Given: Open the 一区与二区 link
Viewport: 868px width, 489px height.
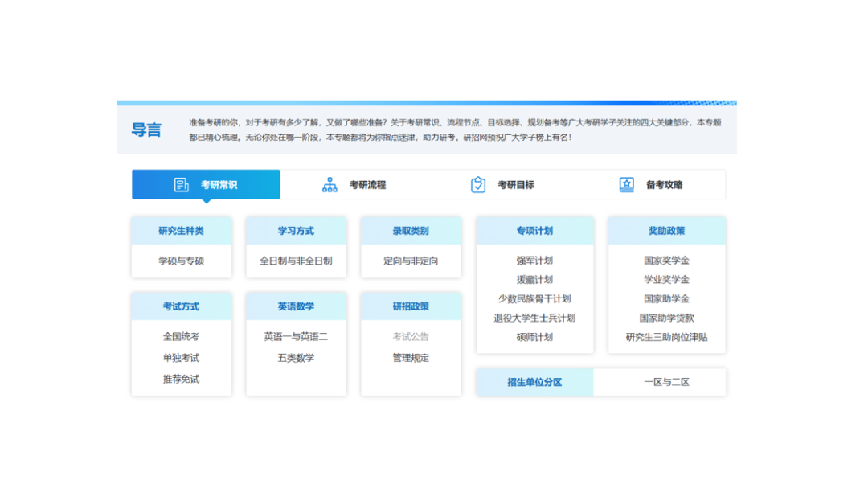Looking at the screenshot, I should (666, 383).
